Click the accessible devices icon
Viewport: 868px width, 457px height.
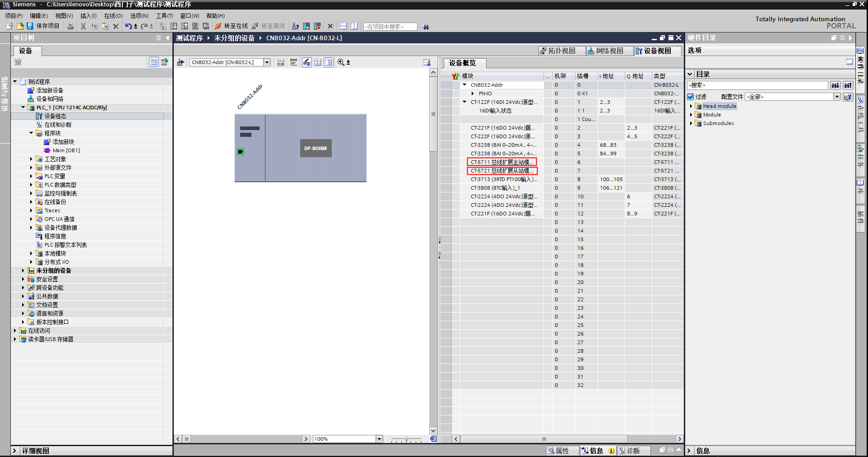tap(295, 26)
